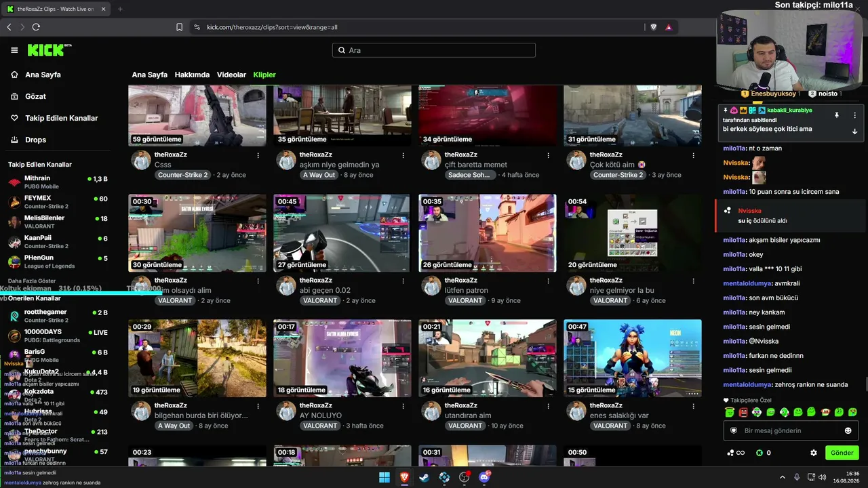Insert the red angry emote
This screenshot has height=488, width=868.
point(743,412)
